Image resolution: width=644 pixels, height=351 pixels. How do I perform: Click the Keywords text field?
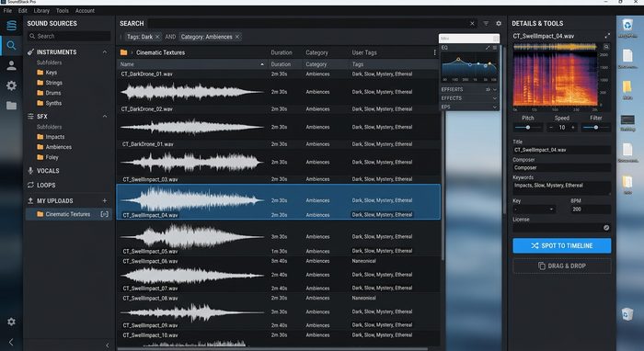[x=562, y=187]
